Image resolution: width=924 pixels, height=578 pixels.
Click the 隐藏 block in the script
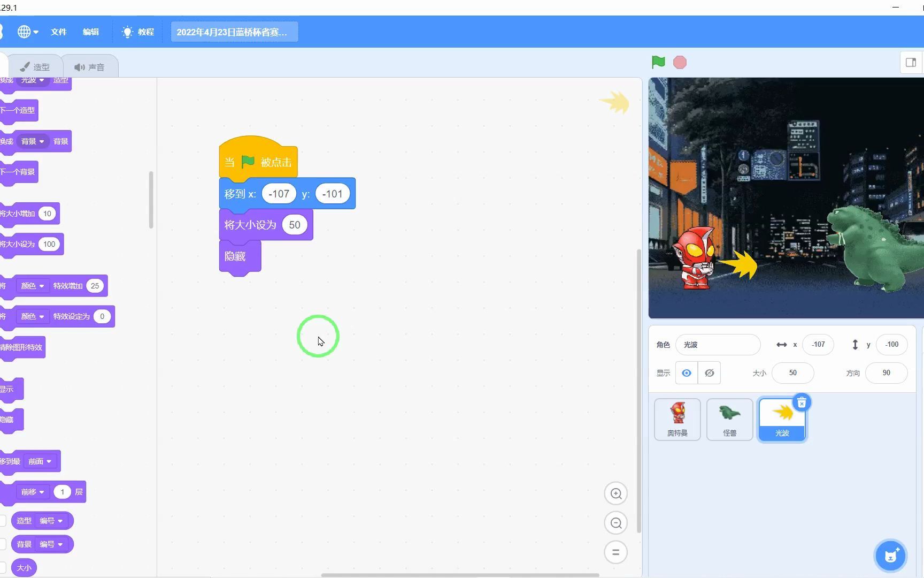point(240,256)
